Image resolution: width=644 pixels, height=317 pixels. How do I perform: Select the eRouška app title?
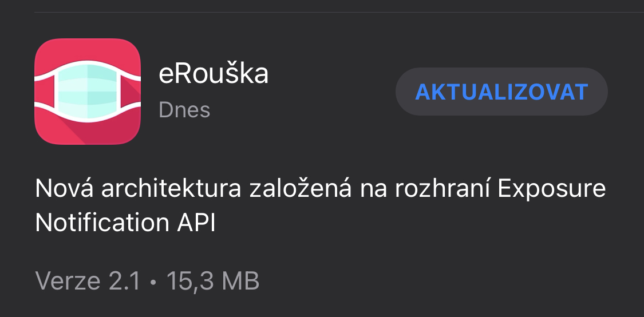coord(213,74)
